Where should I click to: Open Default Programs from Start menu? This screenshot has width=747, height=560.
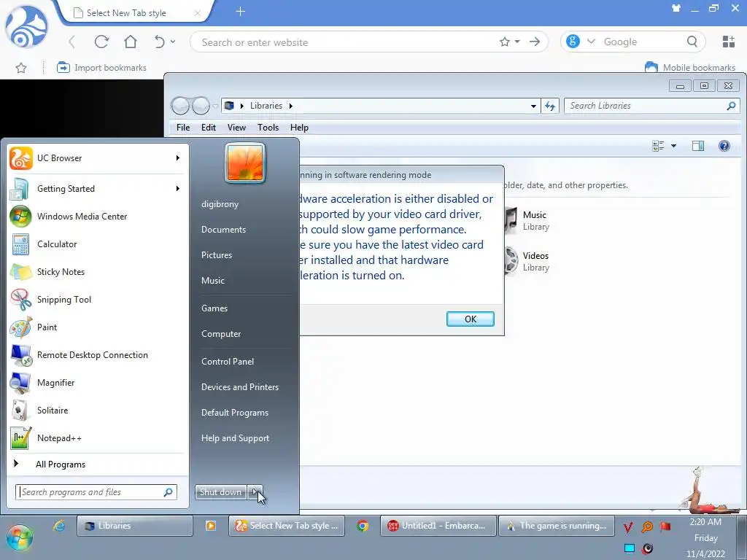[235, 413]
